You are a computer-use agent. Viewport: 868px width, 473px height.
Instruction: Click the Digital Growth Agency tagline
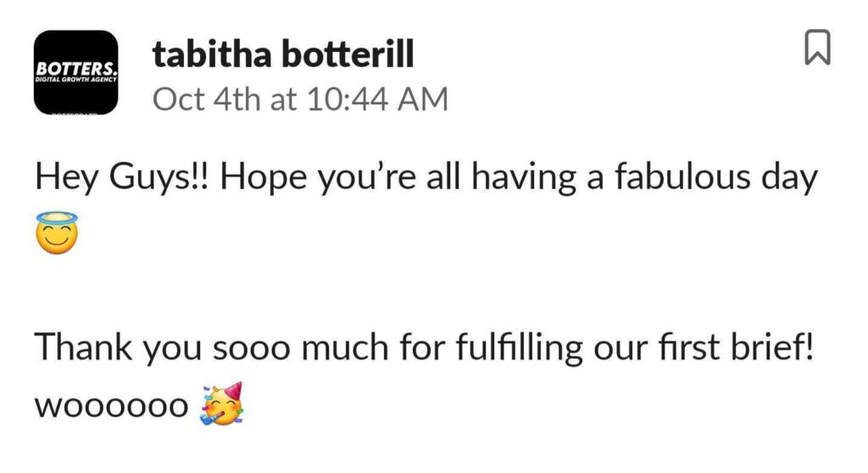click(x=75, y=80)
